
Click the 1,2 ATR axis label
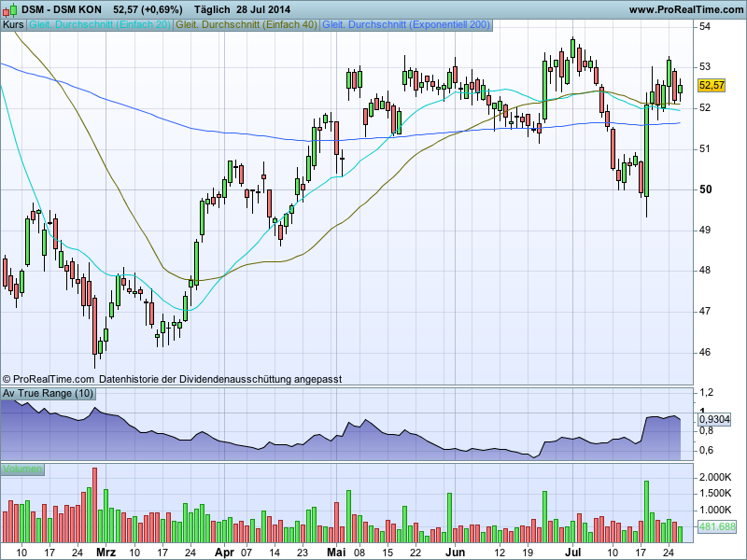707,392
